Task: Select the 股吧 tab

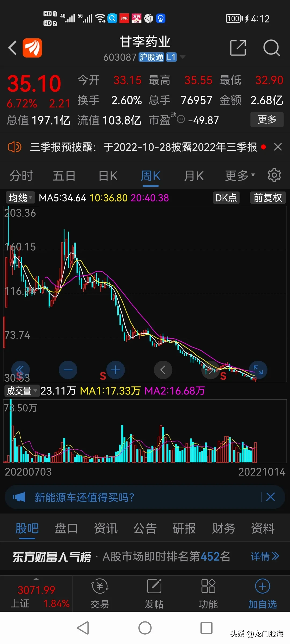Action: click(x=27, y=529)
